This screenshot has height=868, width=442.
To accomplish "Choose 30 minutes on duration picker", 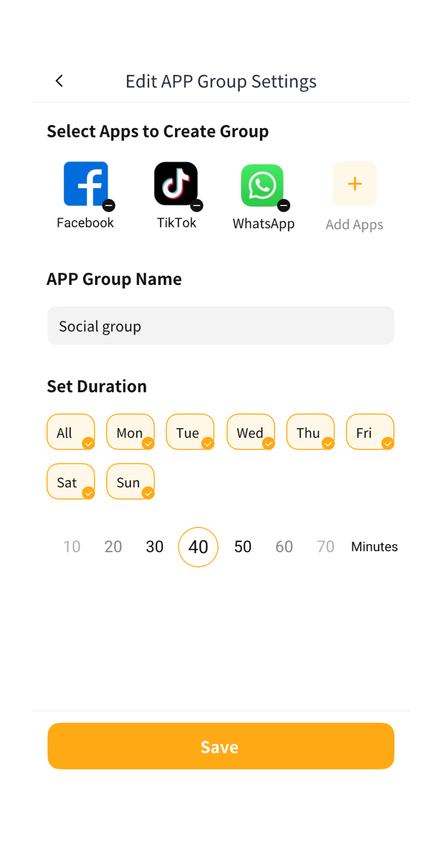I will tap(154, 547).
